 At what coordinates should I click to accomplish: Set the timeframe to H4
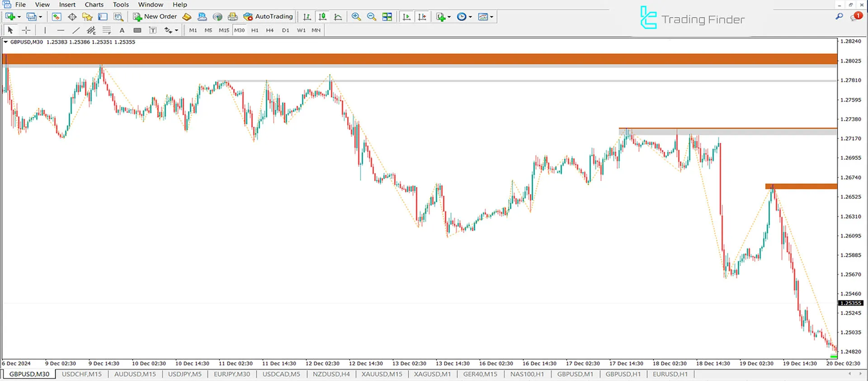pos(269,30)
